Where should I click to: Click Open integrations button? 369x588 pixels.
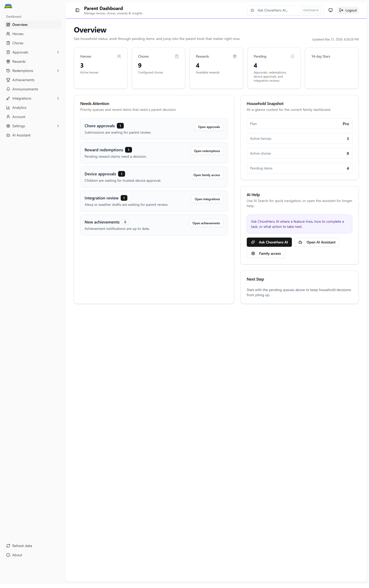click(x=207, y=199)
